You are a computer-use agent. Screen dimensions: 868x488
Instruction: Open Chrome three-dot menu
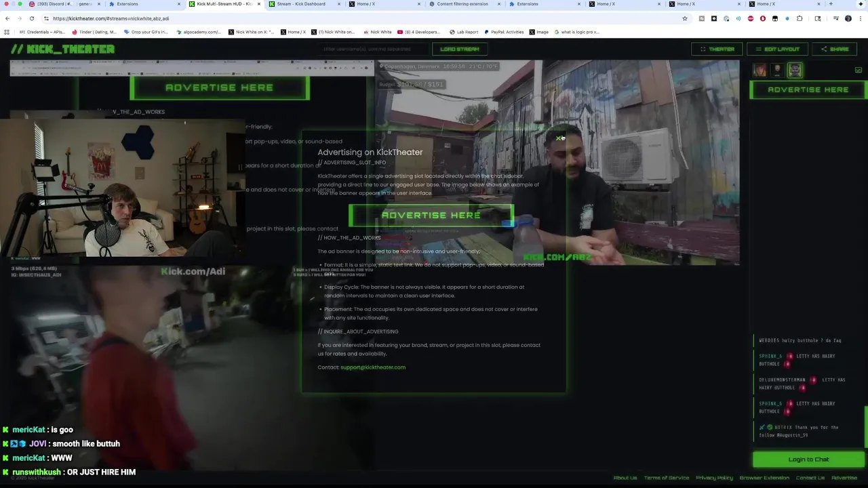pos(860,18)
